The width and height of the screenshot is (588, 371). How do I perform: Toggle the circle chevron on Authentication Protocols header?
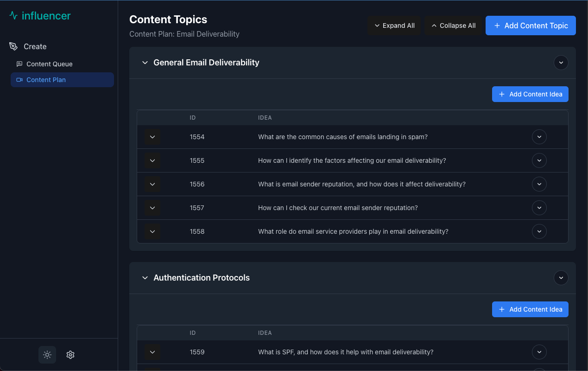561,278
